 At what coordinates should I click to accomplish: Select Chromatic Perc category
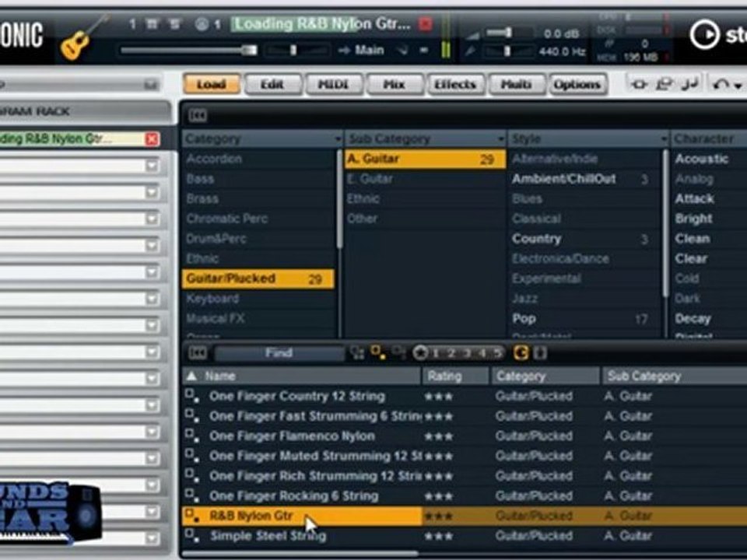(258, 219)
